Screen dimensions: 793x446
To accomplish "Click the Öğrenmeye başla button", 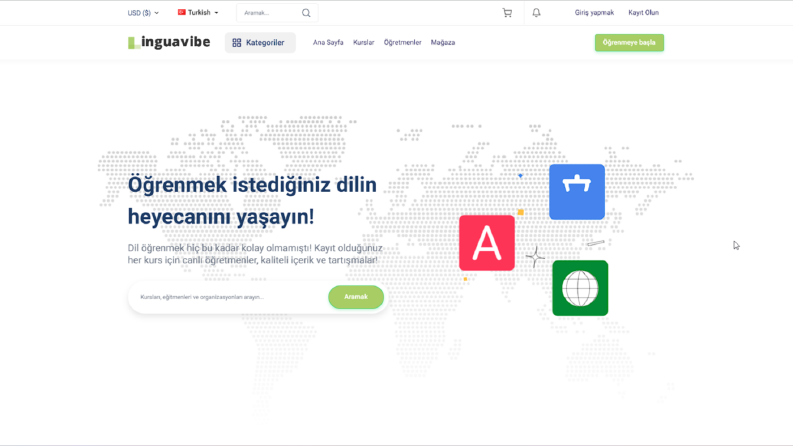I will (629, 42).
